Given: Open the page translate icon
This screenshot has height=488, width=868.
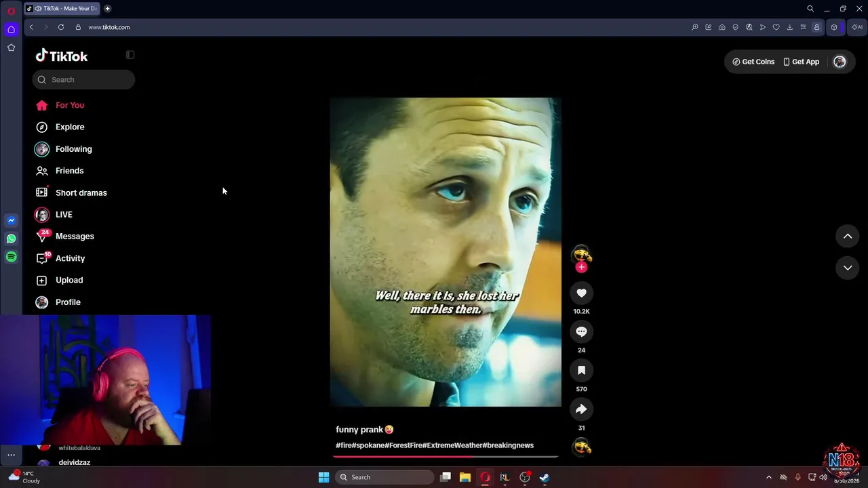Looking at the screenshot, I should click(749, 27).
